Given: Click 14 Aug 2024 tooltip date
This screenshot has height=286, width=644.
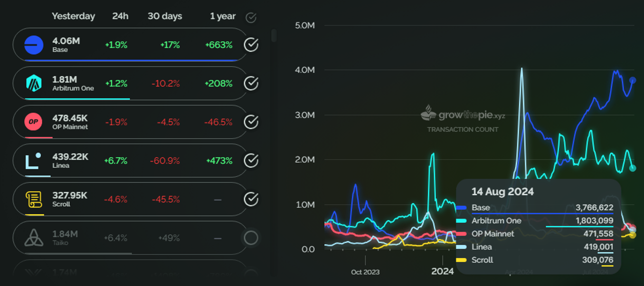Looking at the screenshot, I should pos(503,192).
